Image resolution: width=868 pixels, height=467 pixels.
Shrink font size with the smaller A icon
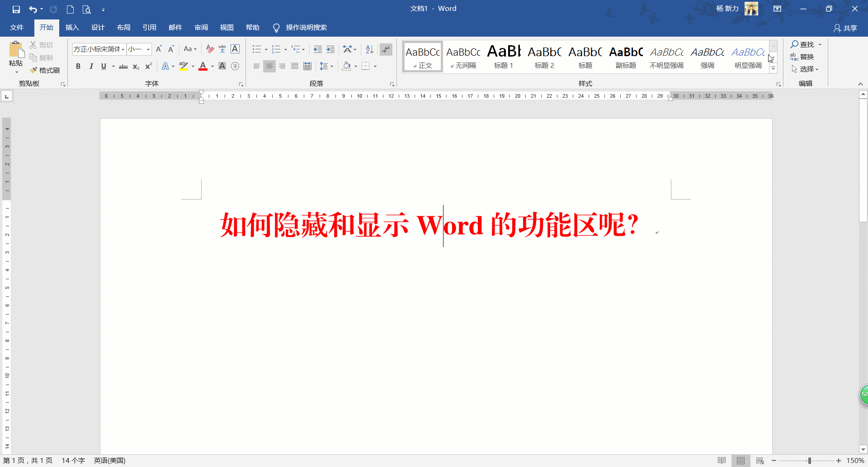click(x=171, y=49)
